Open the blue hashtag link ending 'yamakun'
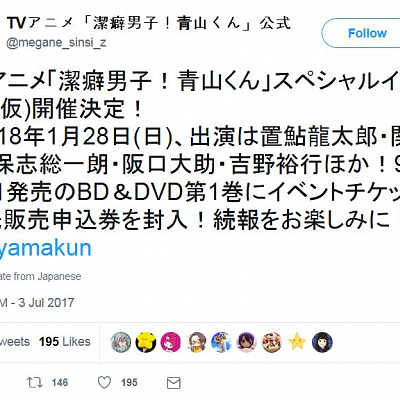 45,248
